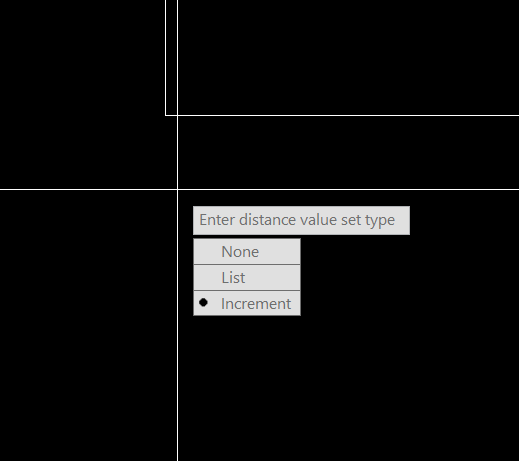Select the Increment radio option
This screenshot has width=519, height=461.
click(247, 303)
